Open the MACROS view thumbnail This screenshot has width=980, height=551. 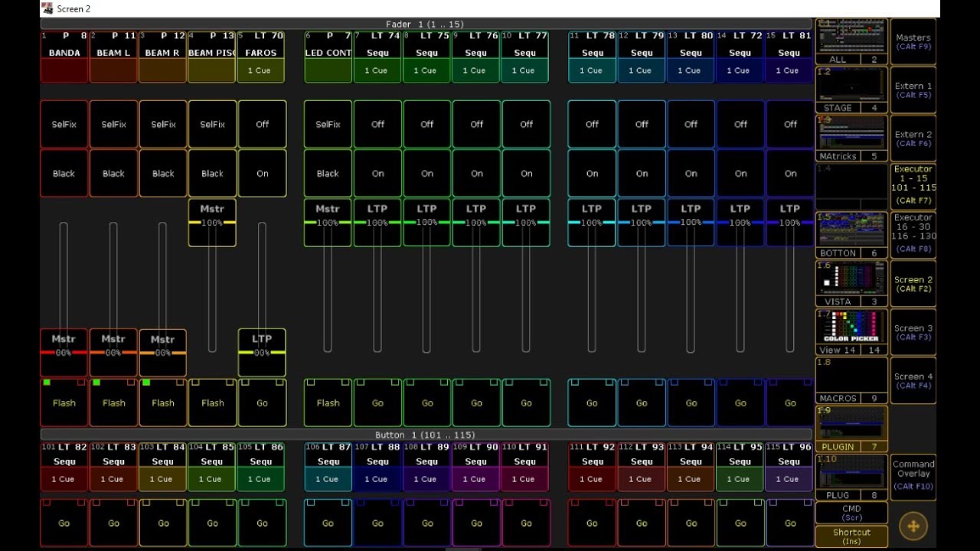851,380
